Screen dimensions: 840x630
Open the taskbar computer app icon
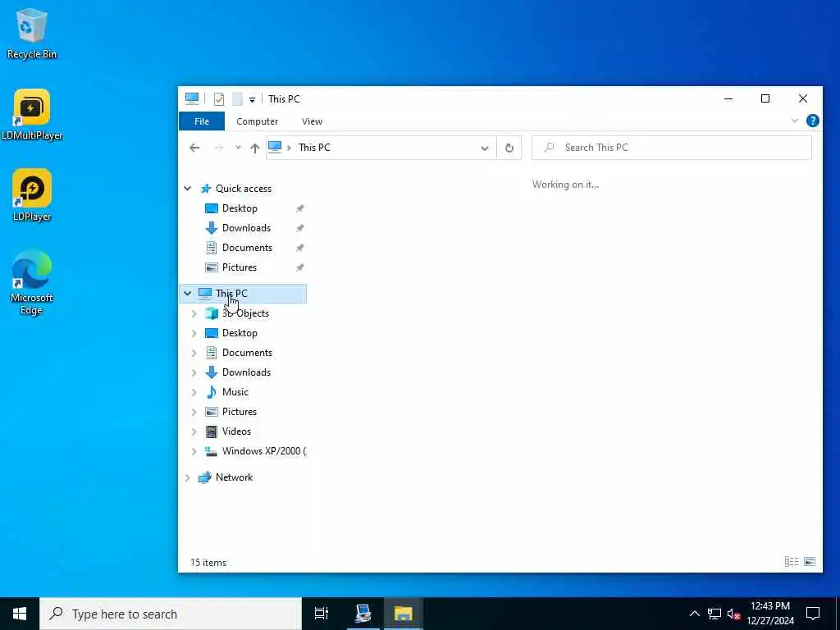[x=363, y=614]
